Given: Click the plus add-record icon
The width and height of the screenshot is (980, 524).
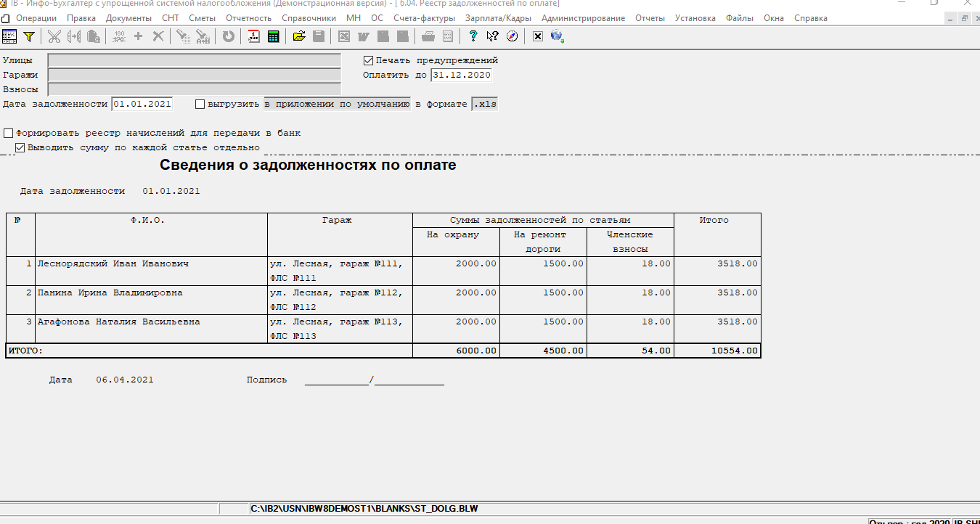Looking at the screenshot, I should click(x=139, y=36).
